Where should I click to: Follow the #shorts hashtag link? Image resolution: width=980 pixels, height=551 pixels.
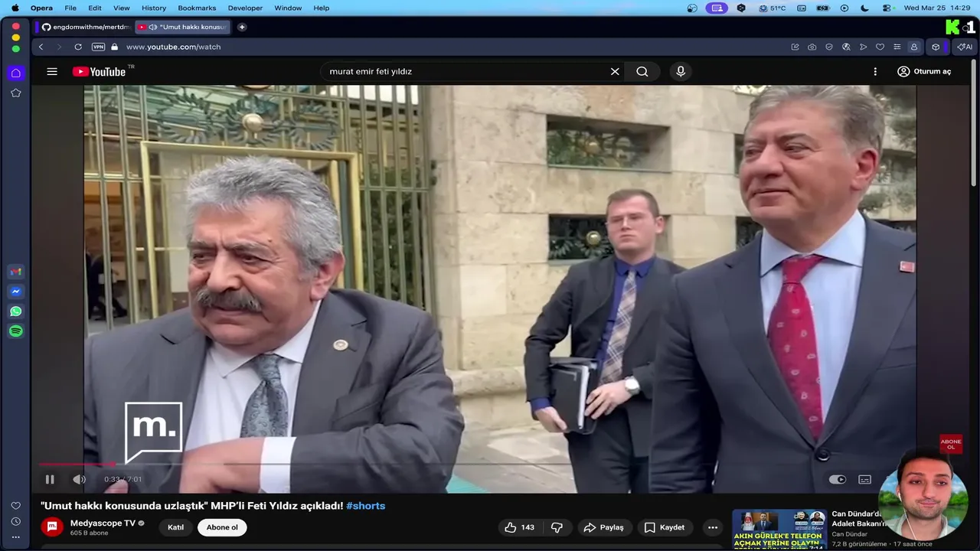(x=365, y=506)
